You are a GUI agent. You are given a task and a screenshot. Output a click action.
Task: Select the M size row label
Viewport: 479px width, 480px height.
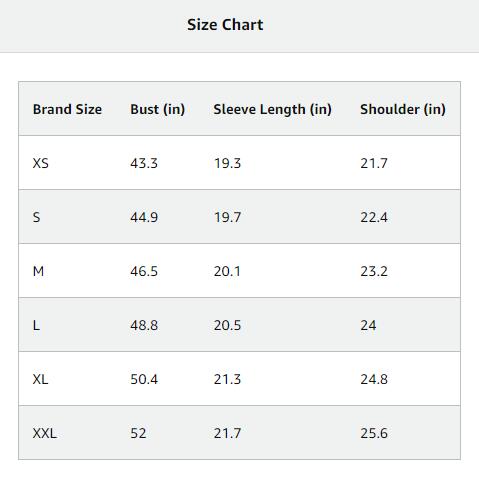click(38, 271)
